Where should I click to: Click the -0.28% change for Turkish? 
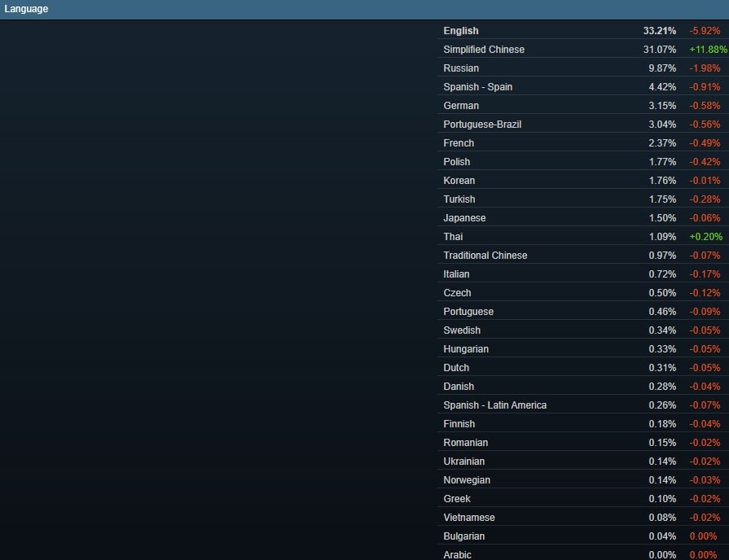tap(705, 199)
